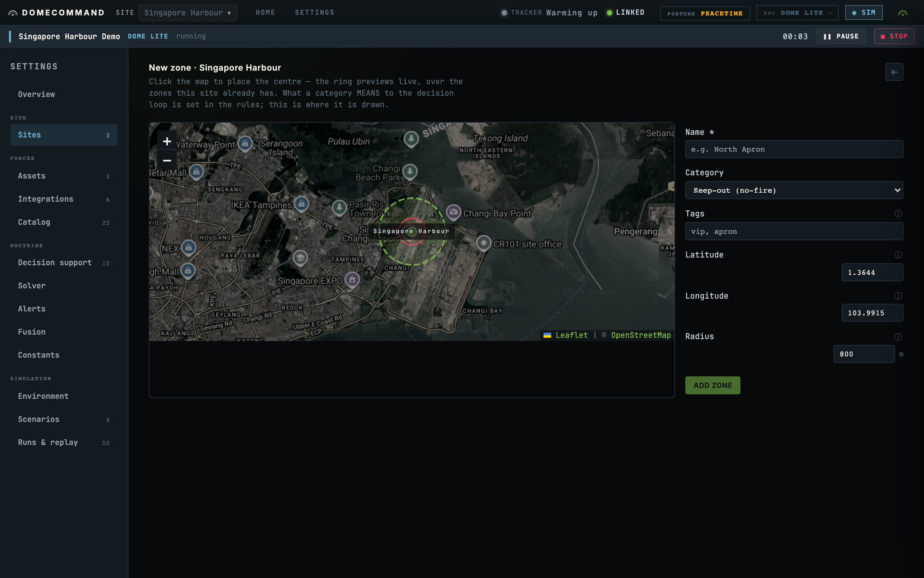Screen dimensions: 924x578
Task: Open the Site selector dropdown
Action: tap(188, 13)
